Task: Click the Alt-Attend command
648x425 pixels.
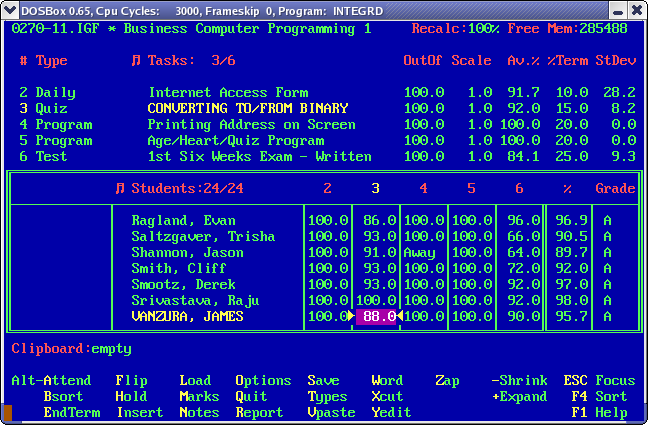Action: click(x=51, y=380)
